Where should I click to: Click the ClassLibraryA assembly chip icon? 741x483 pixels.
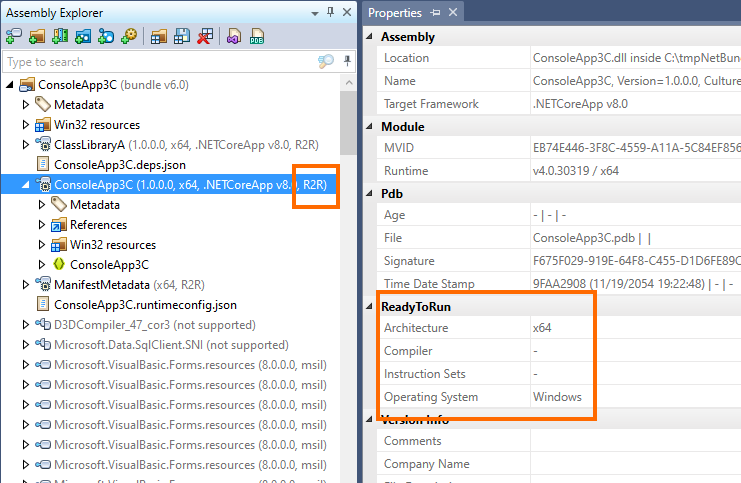pos(43,145)
